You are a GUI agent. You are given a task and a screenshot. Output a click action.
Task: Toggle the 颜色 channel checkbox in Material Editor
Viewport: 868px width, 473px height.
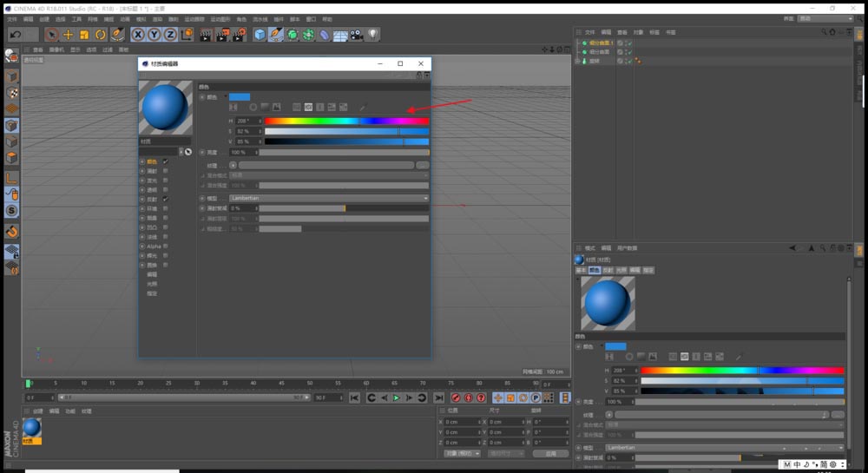(x=166, y=161)
